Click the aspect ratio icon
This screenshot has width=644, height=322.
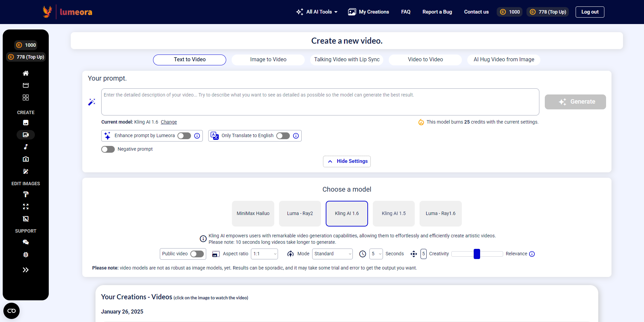click(216, 254)
